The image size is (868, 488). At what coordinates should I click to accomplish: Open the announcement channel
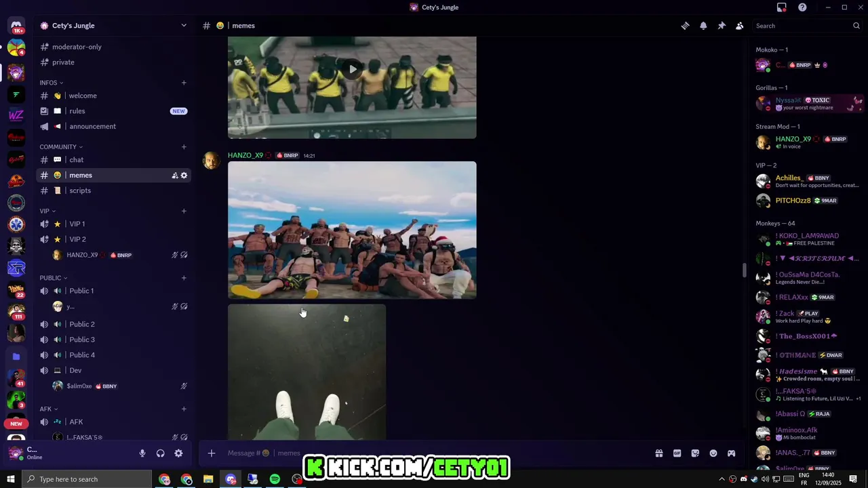[x=113, y=127]
